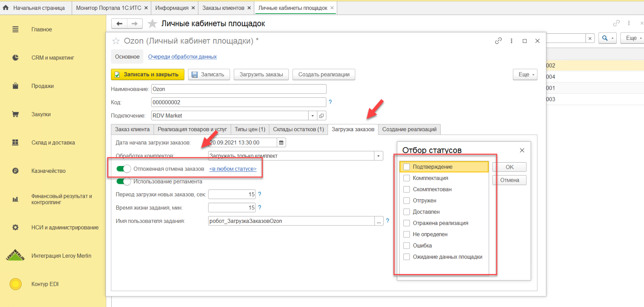Viewport: 644px width, 307px height.
Task: Open CRM и маркетинг section
Action: (x=52, y=58)
